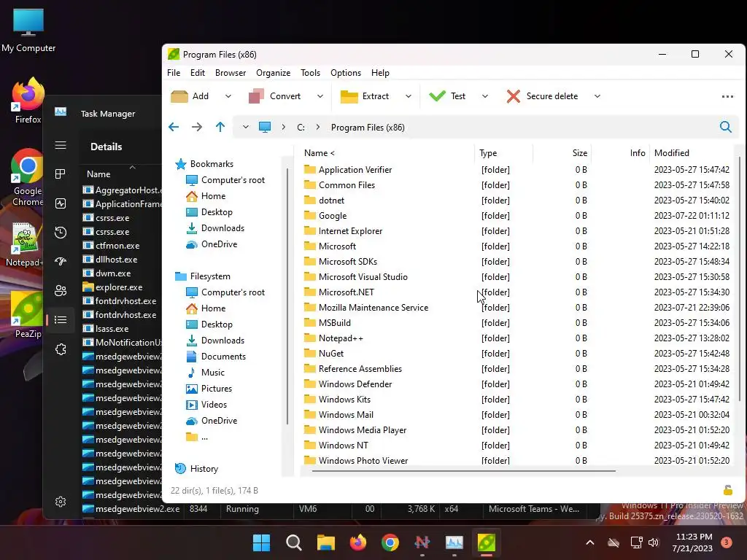Select Filesystem in the sidebar tree
Image resolution: width=747 pixels, height=560 pixels.
[203, 276]
